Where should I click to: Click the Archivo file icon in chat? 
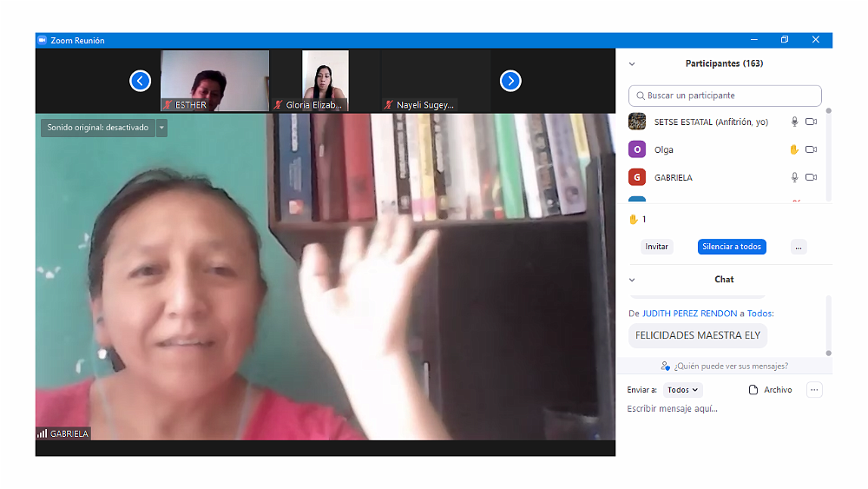pos(753,390)
